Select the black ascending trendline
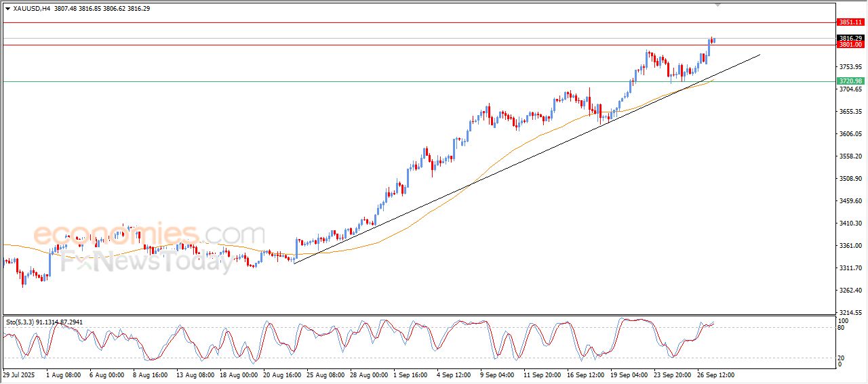Screen dimensions: 868x384 [527, 158]
